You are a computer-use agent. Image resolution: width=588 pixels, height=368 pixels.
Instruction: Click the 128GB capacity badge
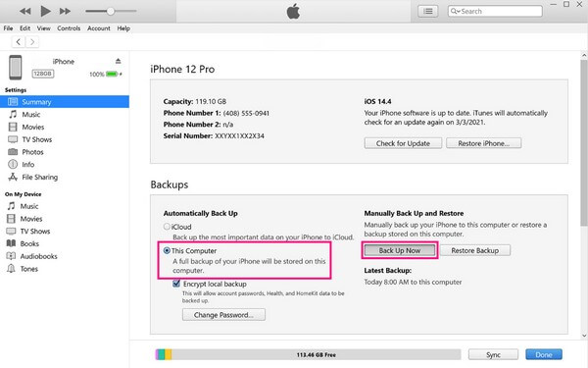[x=42, y=74]
